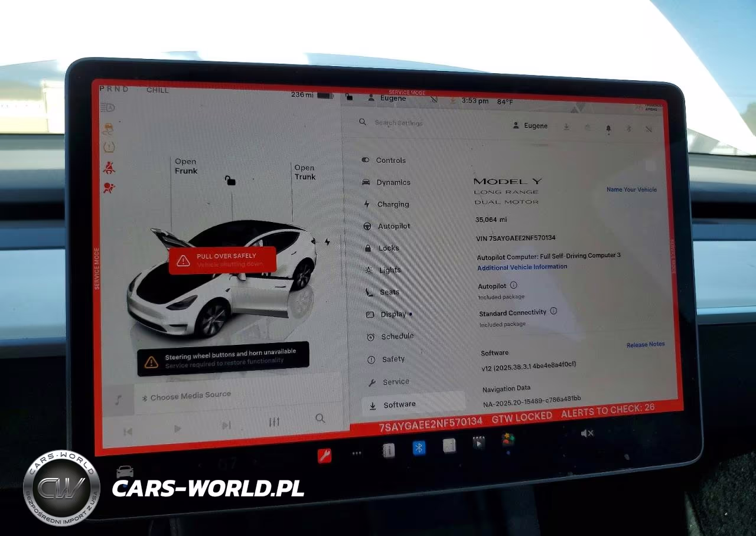Screen dimensions: 756x536
Task: Tap the Eugene profile in the settings header
Action: tap(530, 126)
